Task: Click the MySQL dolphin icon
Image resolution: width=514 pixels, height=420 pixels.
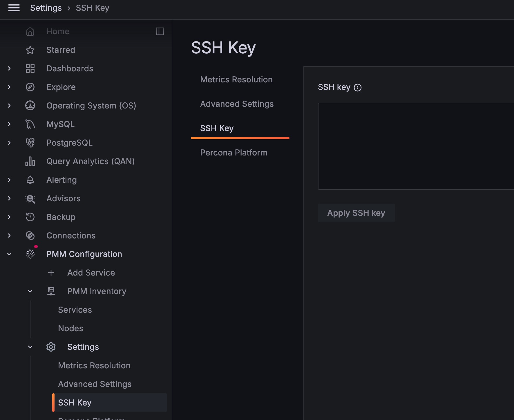Action: click(x=30, y=124)
